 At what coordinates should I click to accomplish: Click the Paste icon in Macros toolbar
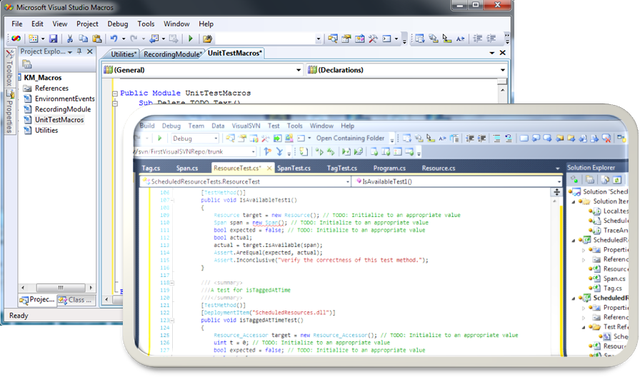[x=97, y=39]
